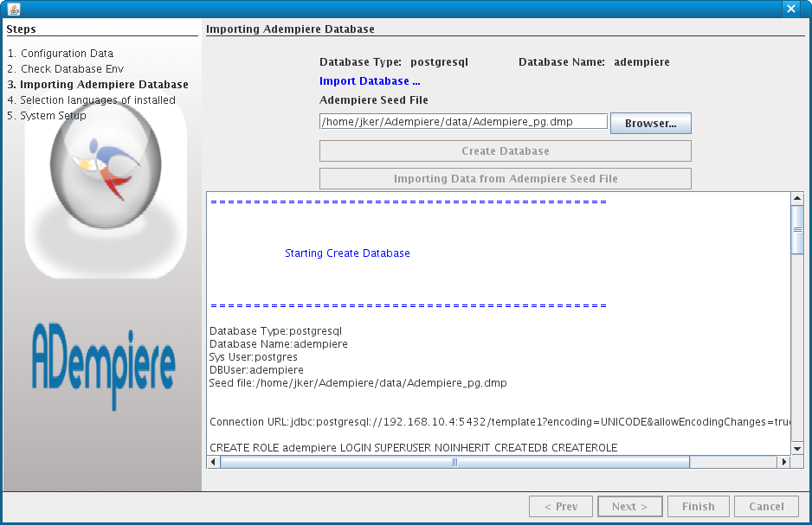Click the Connection URL log line
The image size is (812, 525).
pyautogui.click(x=499, y=421)
